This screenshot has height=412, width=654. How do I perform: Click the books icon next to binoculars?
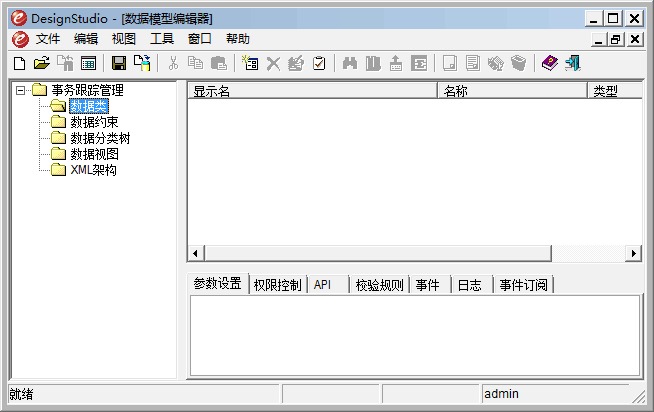[x=373, y=63]
